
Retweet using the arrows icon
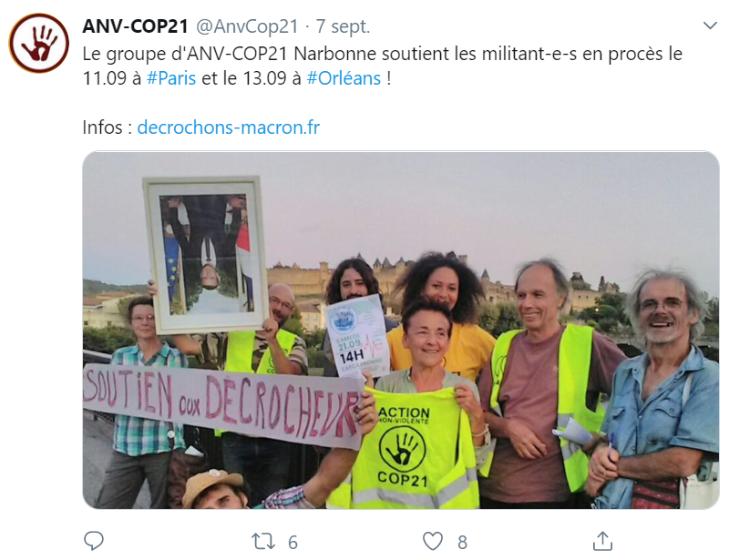click(263, 542)
